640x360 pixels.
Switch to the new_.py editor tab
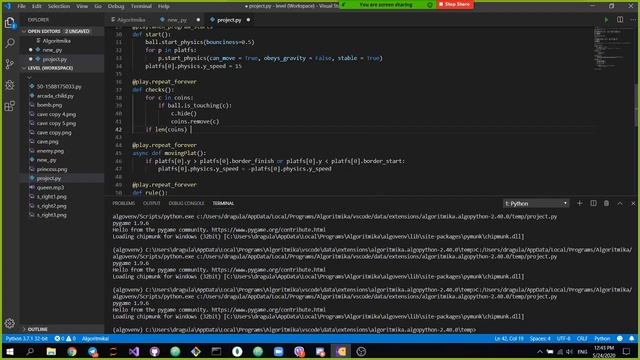176,20
